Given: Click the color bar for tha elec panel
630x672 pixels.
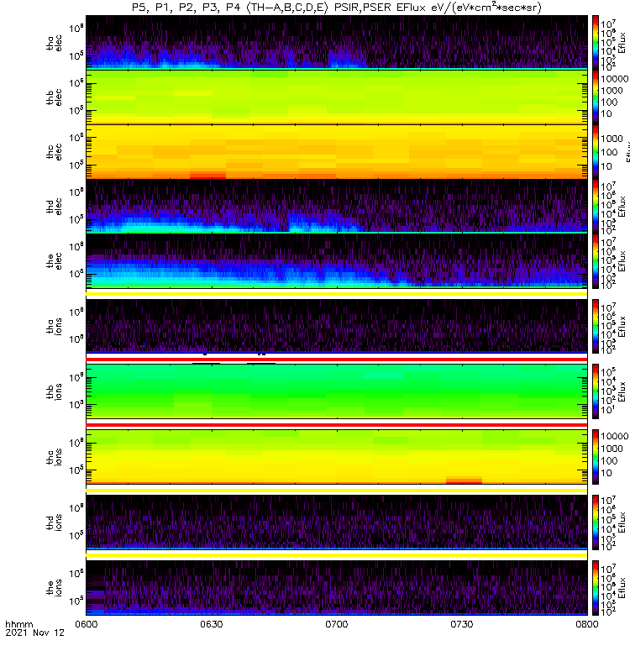Looking at the screenshot, I should (596, 43).
